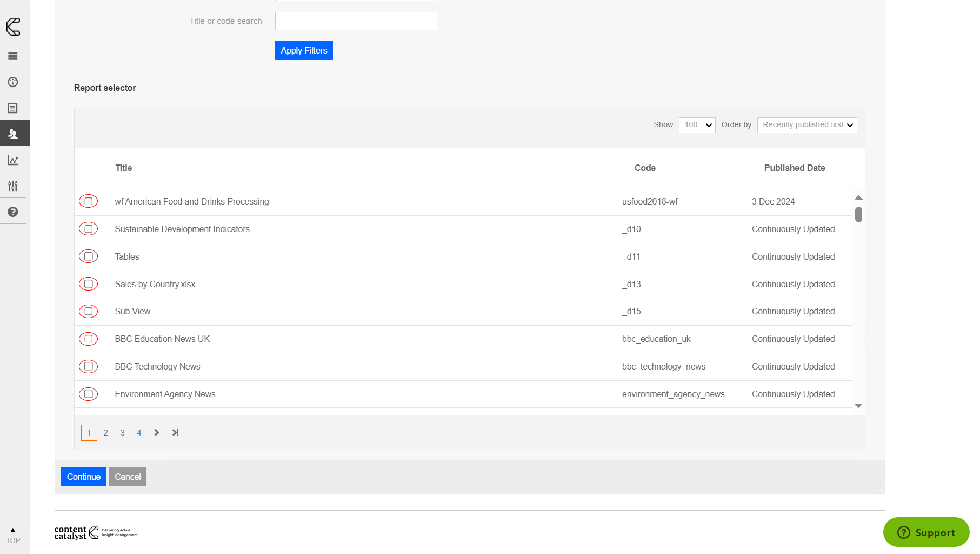Go to last page of results
This screenshot has width=980, height=554.
(x=175, y=433)
